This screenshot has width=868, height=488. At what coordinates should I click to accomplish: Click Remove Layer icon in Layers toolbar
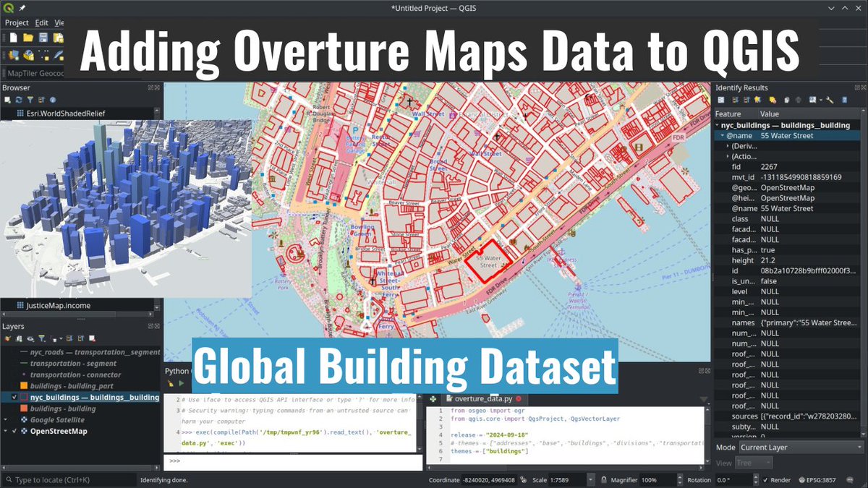point(93,338)
